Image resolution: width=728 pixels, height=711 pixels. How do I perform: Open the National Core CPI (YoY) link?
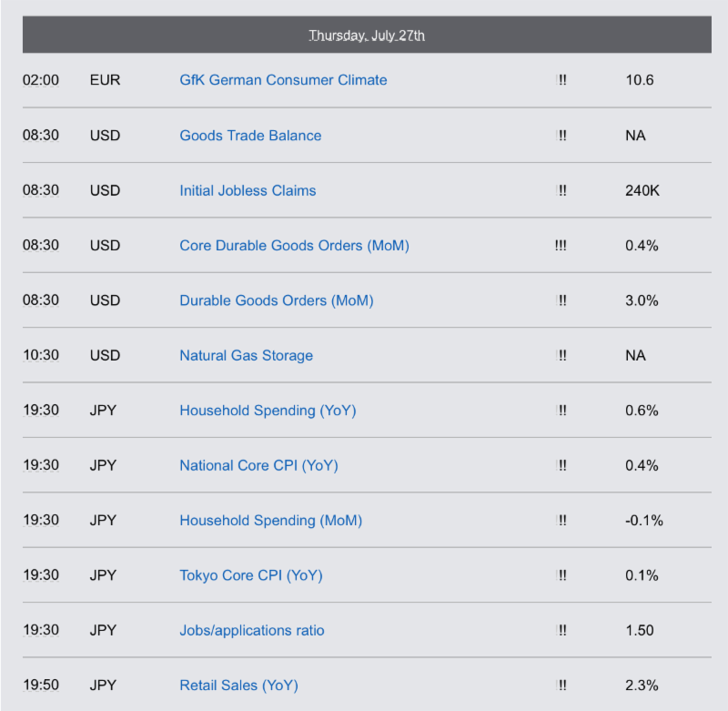(x=258, y=465)
